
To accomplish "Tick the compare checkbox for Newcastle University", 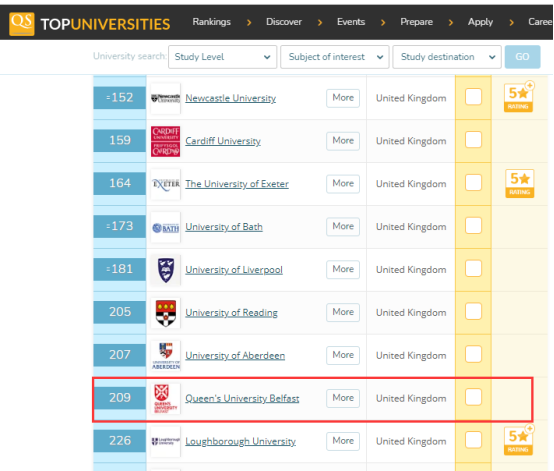I will tap(473, 97).
